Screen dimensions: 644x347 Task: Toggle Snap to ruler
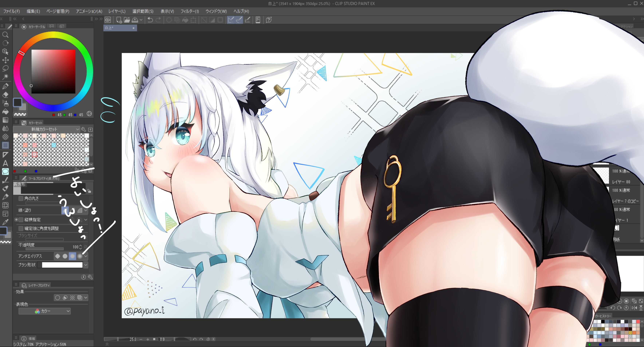(x=231, y=20)
